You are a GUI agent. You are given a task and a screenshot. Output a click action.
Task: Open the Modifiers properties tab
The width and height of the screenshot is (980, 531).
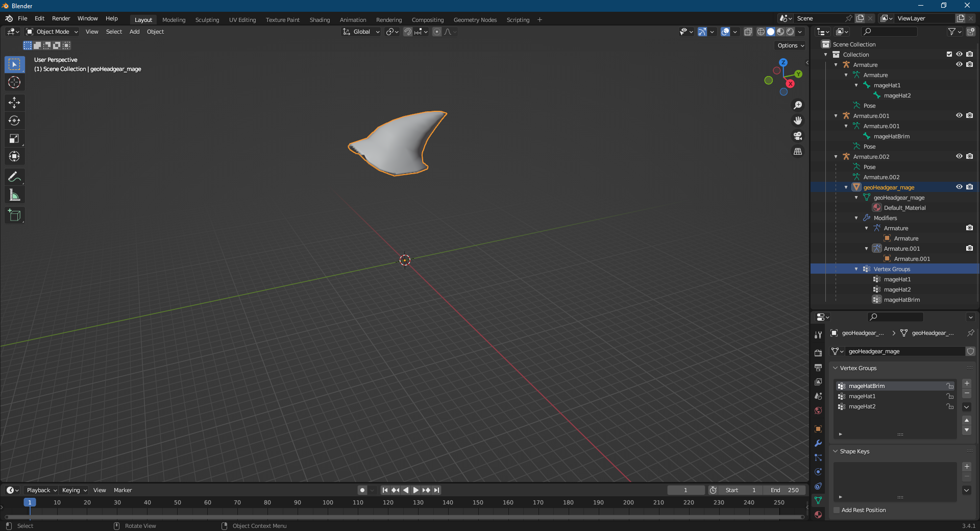[818, 443]
